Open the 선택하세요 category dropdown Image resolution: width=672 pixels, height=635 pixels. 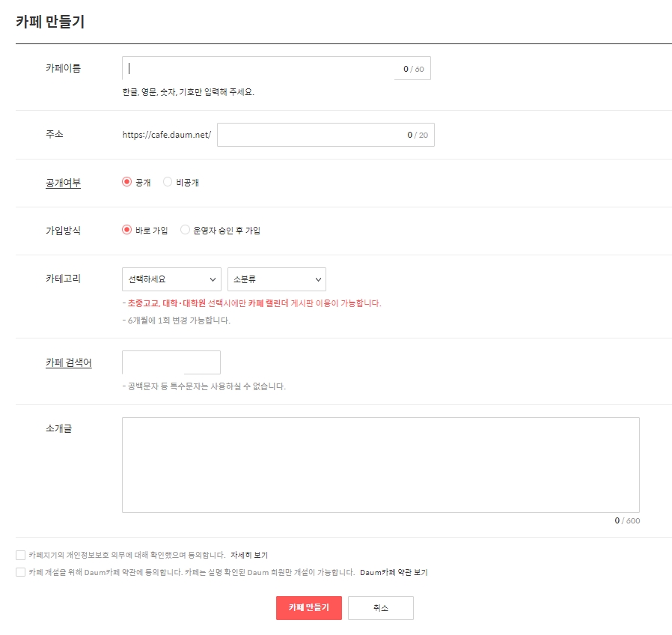click(171, 279)
